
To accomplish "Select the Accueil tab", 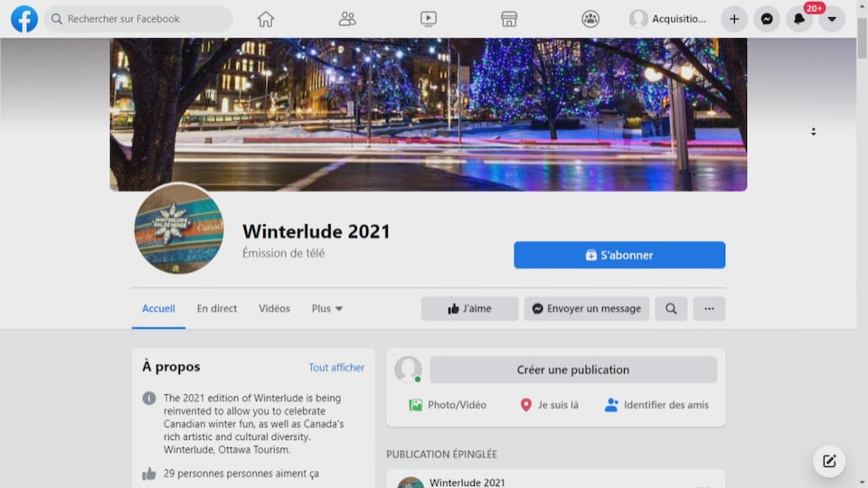I will (x=158, y=308).
